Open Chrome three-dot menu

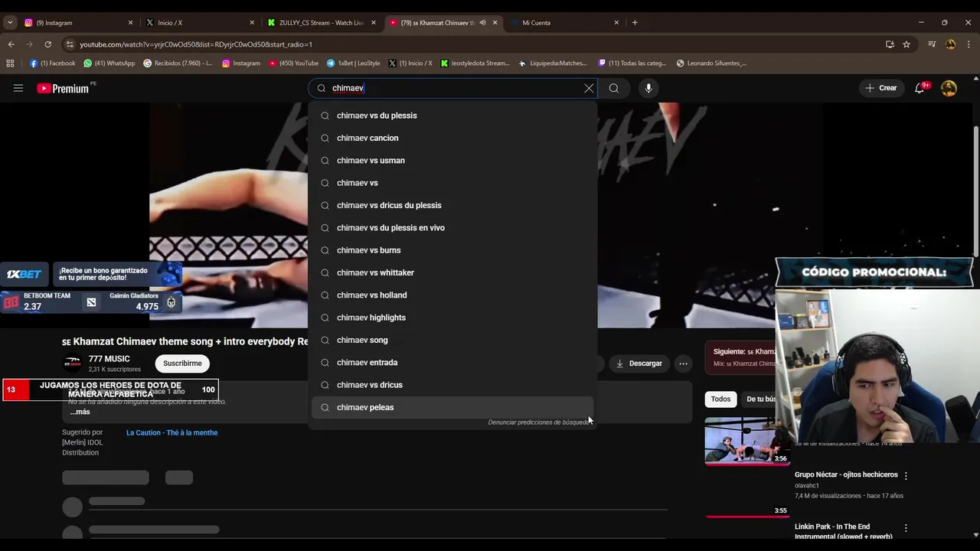pyautogui.click(x=969, y=44)
